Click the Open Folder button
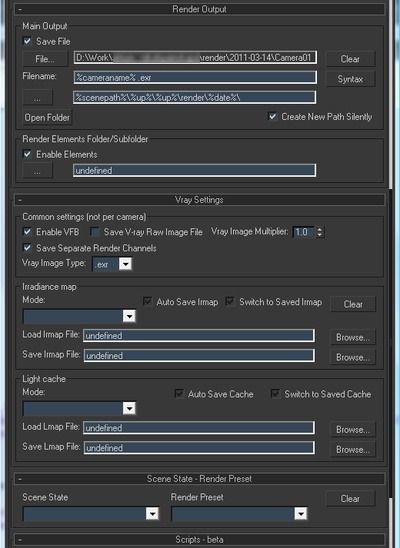Image resolution: width=400 pixels, height=548 pixels. click(x=47, y=117)
